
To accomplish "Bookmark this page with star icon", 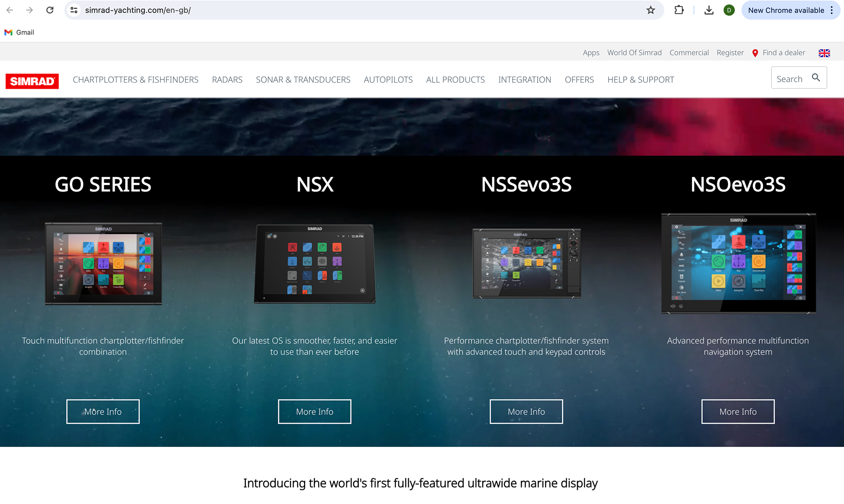I will (651, 10).
